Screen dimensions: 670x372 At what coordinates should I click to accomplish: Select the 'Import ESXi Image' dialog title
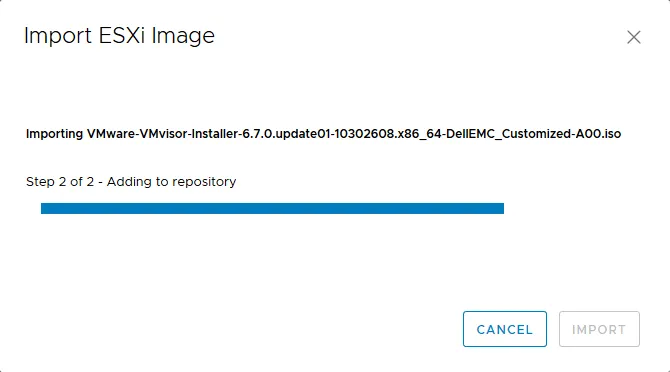click(119, 35)
